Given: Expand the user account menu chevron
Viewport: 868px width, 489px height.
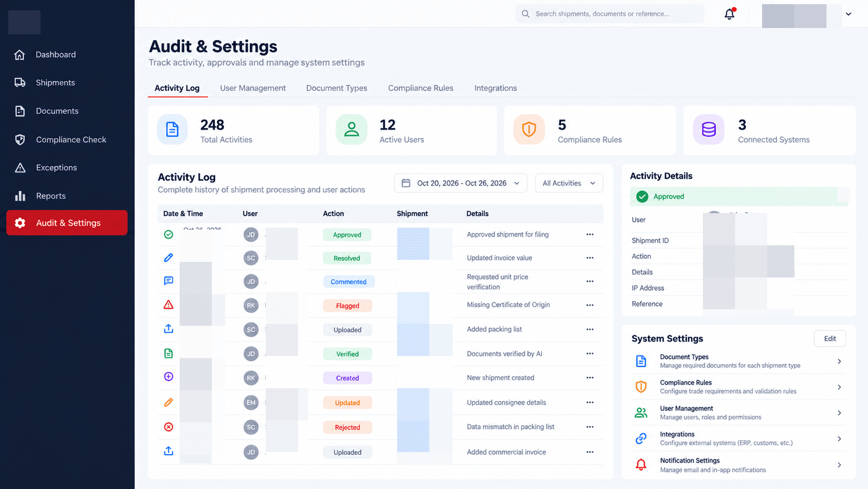Looking at the screenshot, I should click(848, 14).
